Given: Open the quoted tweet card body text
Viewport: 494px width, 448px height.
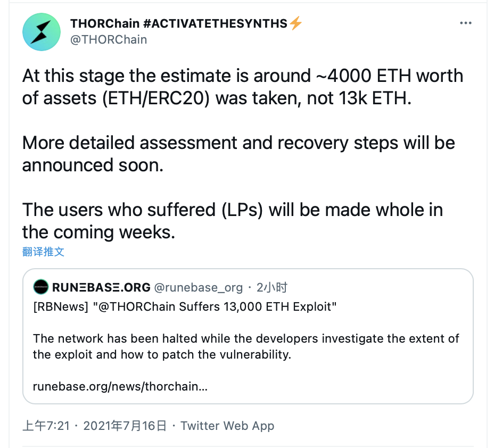Looking at the screenshot, I should 246,346.
